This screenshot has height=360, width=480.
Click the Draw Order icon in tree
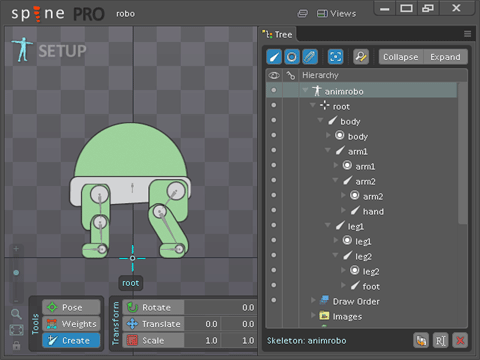coord(324,301)
